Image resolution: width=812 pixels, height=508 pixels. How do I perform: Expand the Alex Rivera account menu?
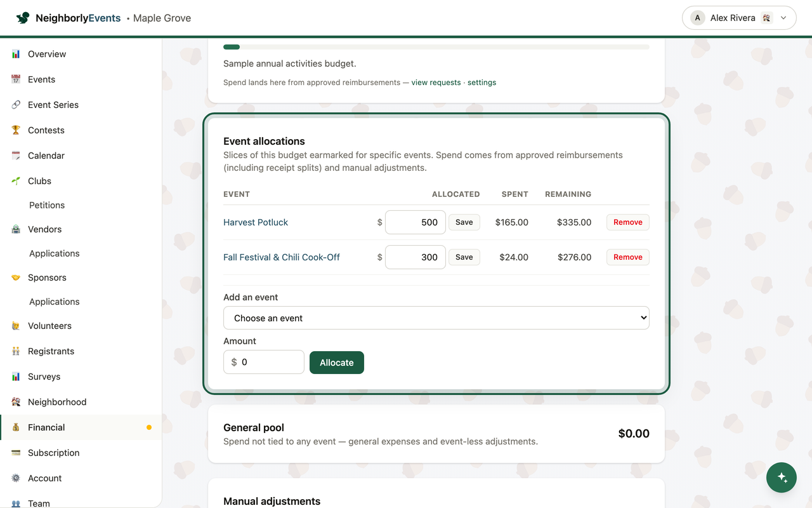tap(739, 18)
